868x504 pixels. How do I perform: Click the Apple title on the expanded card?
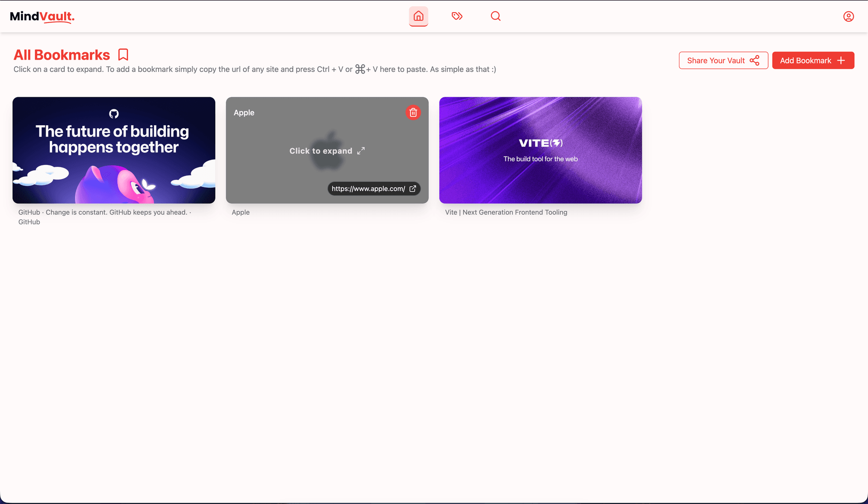click(x=244, y=113)
